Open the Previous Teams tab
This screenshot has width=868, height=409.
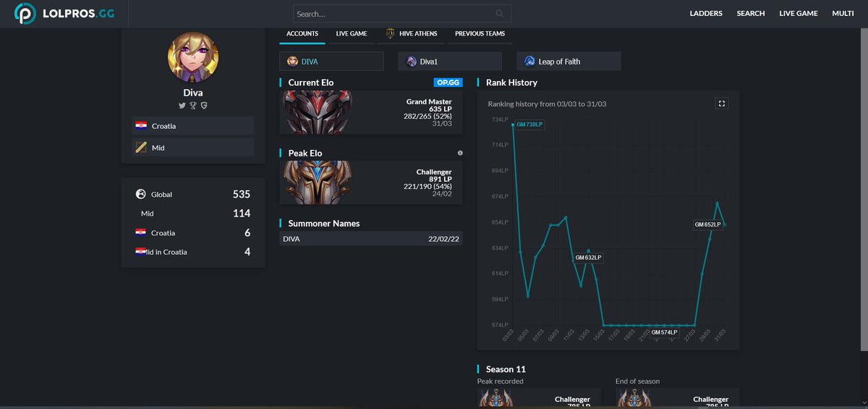480,34
